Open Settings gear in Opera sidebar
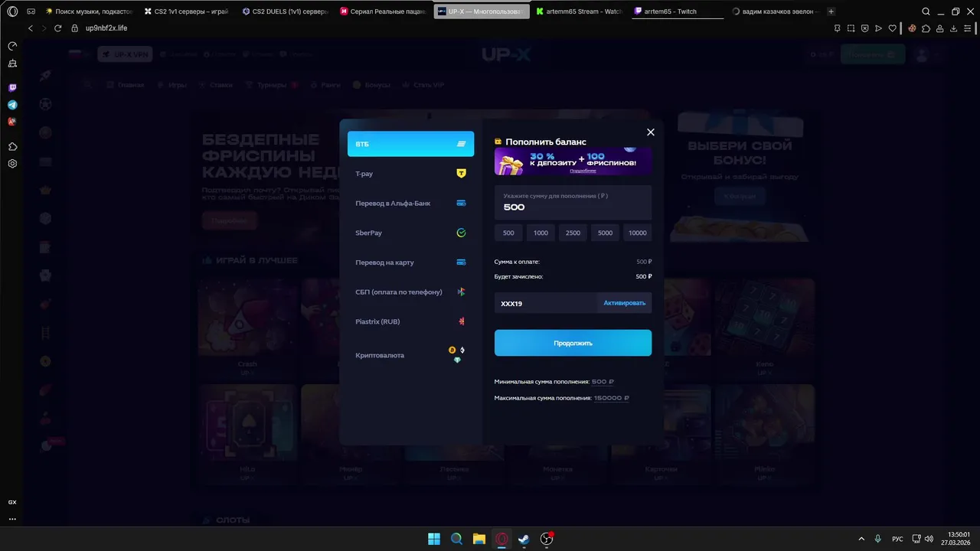Image resolution: width=980 pixels, height=551 pixels. point(12,164)
